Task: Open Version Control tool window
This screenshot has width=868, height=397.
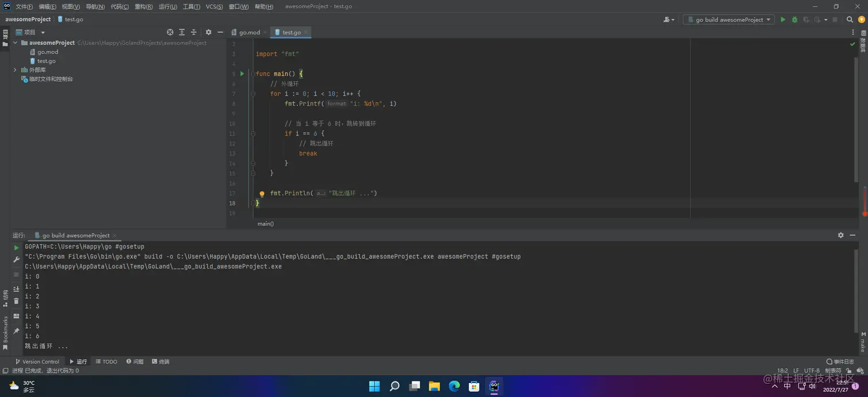Action: (x=37, y=361)
